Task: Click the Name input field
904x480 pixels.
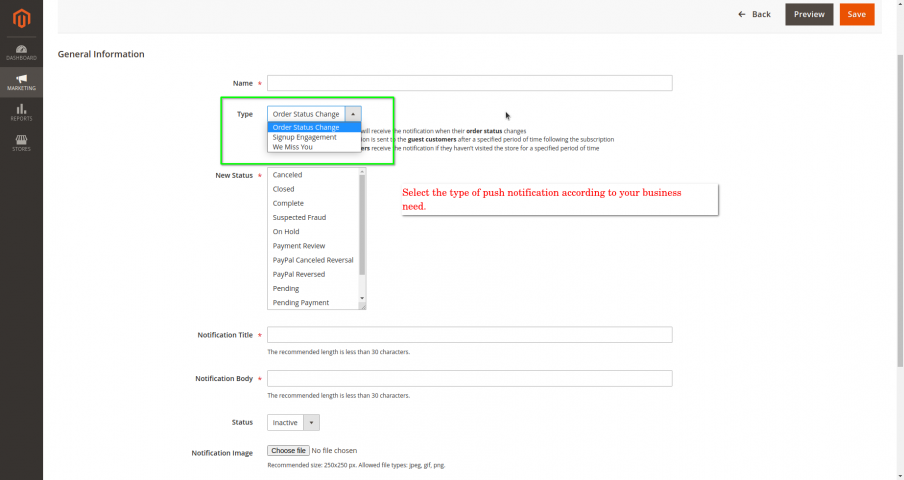Action: 469,83
